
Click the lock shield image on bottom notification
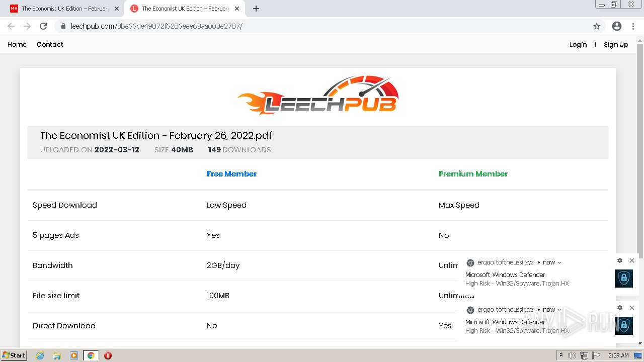pos(624,326)
